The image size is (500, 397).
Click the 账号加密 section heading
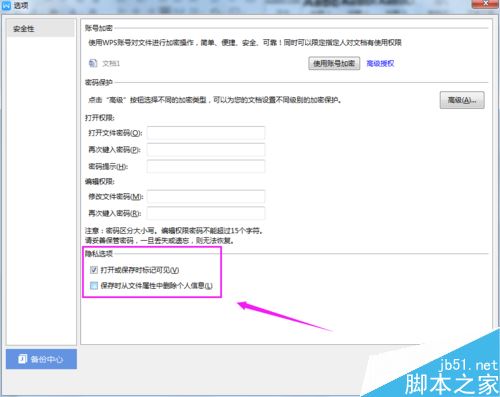coord(99,28)
